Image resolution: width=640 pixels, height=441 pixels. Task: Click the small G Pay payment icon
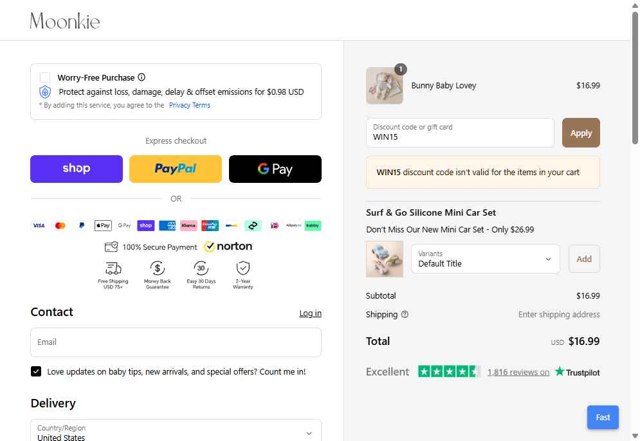coord(124,225)
